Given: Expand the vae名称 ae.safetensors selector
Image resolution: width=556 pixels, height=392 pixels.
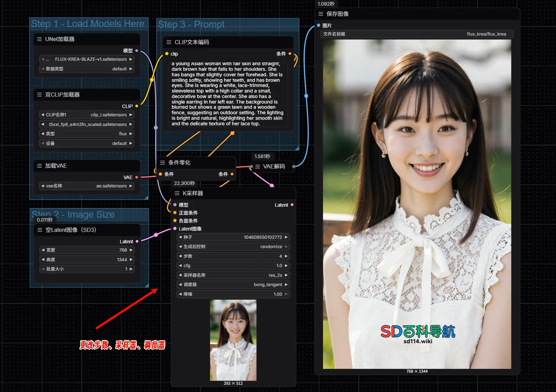Looking at the screenshot, I should click(x=86, y=186).
